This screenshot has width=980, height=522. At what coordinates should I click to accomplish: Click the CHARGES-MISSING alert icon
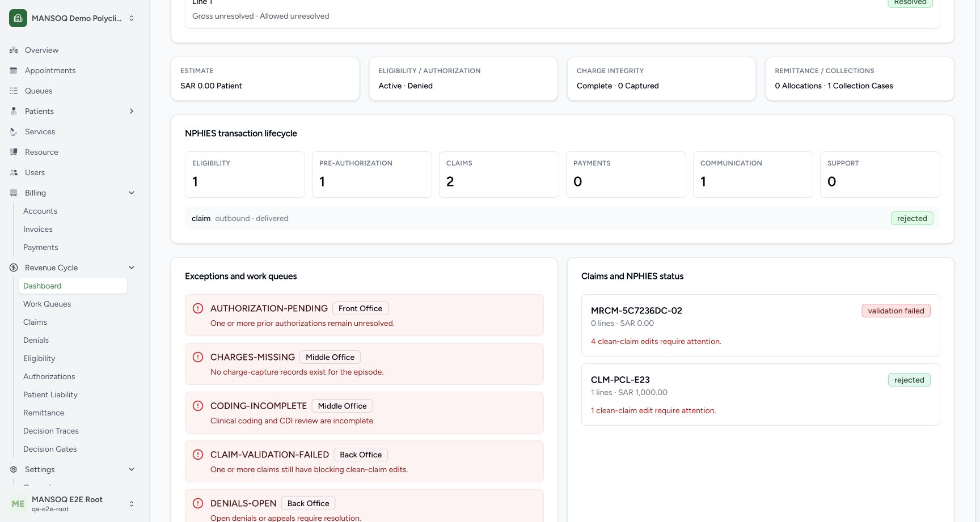[198, 357]
